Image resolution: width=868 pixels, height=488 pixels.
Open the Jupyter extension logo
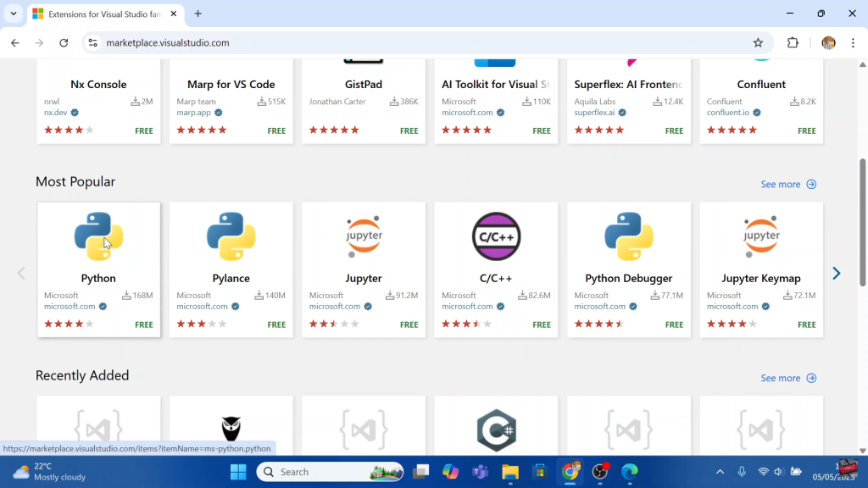364,236
